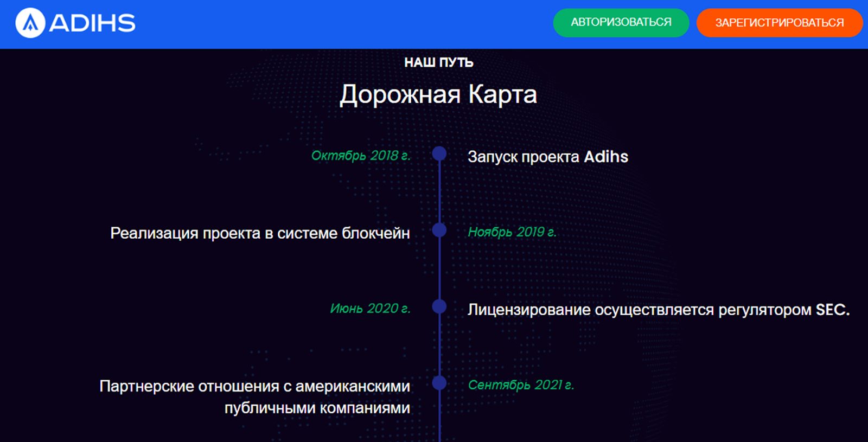Image resolution: width=868 pixels, height=442 pixels.
Task: Click the Сентябрь 2021 г. date label
Action: [521, 385]
